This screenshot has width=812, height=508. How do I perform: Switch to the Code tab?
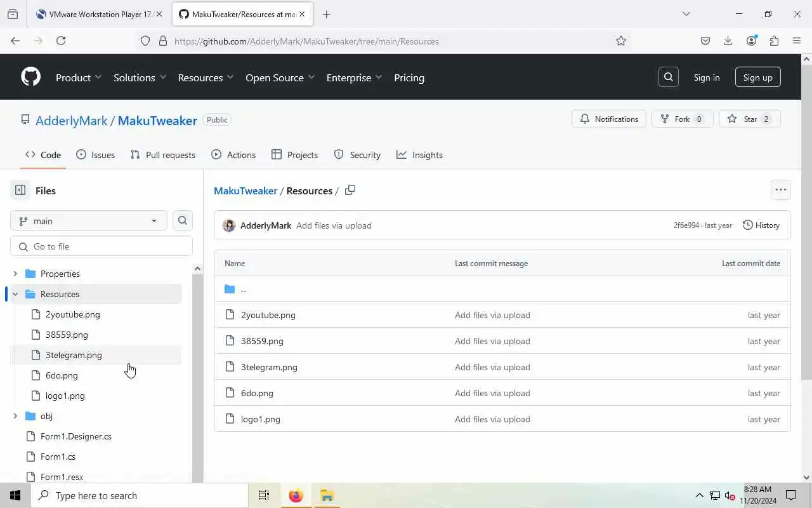43,155
